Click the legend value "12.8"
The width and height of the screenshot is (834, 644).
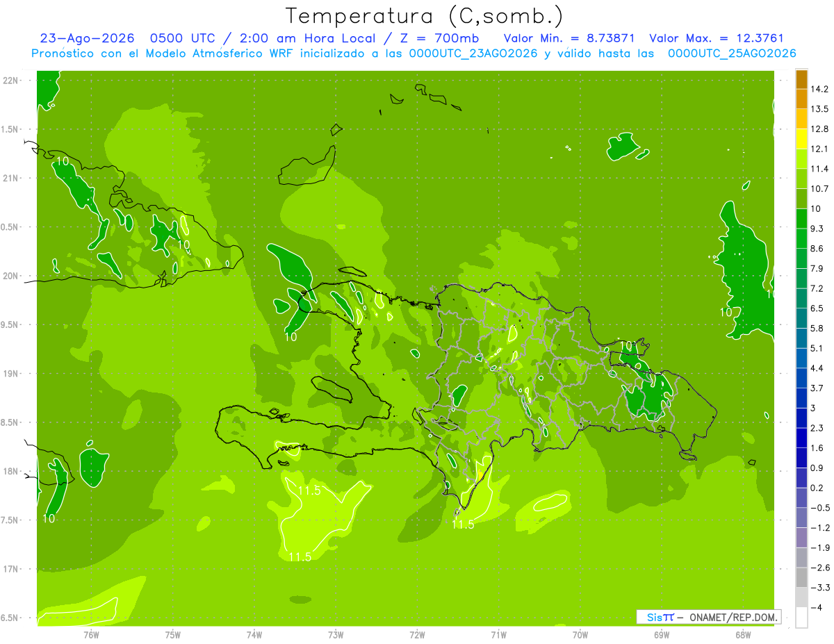[x=820, y=129]
